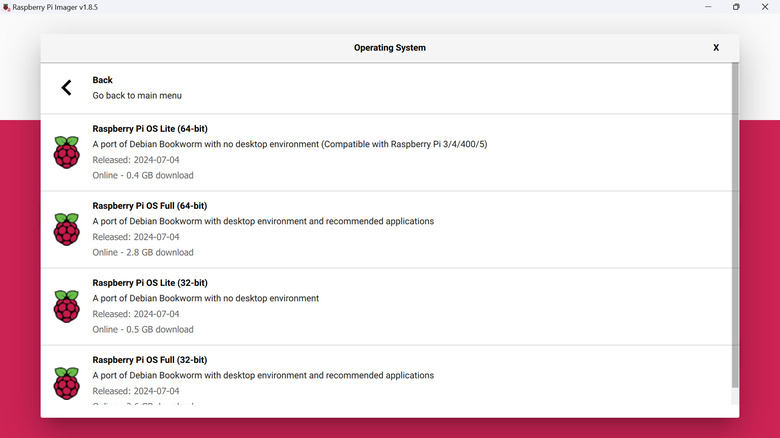Restore down the Raspberry Pi Imager window
Screen dimensions: 780x438
pos(736,7)
